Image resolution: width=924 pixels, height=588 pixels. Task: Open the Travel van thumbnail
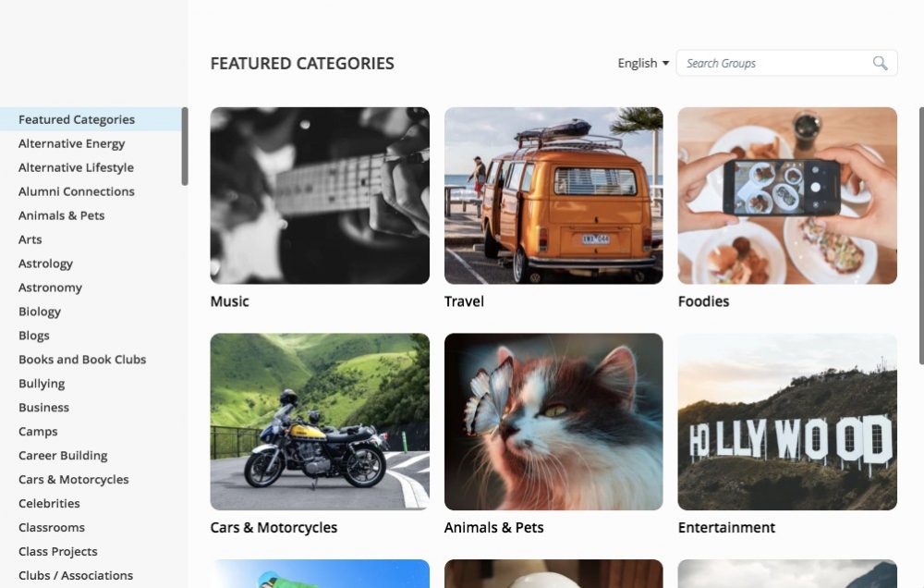tap(553, 195)
